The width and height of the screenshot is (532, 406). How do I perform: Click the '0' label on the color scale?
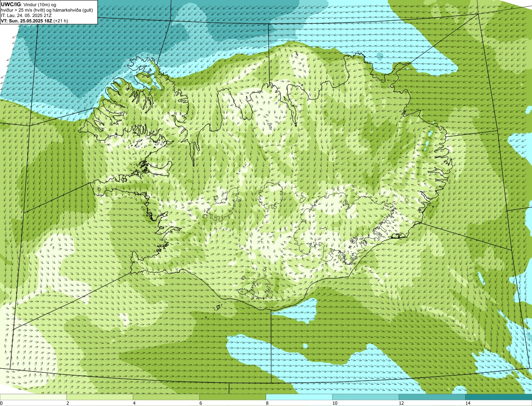pos(1,403)
